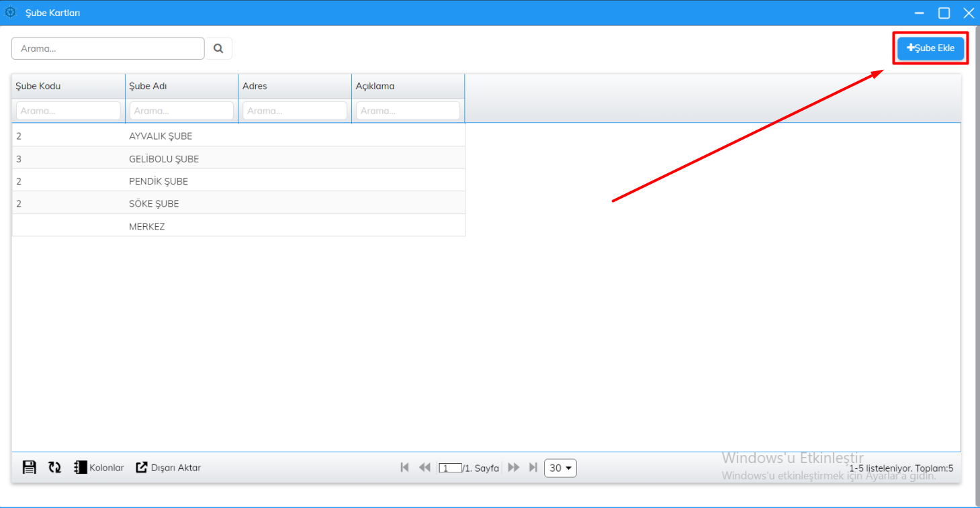The width and height of the screenshot is (980, 508).
Task: Select the AYVALIK ŞUBE row
Action: tap(161, 136)
